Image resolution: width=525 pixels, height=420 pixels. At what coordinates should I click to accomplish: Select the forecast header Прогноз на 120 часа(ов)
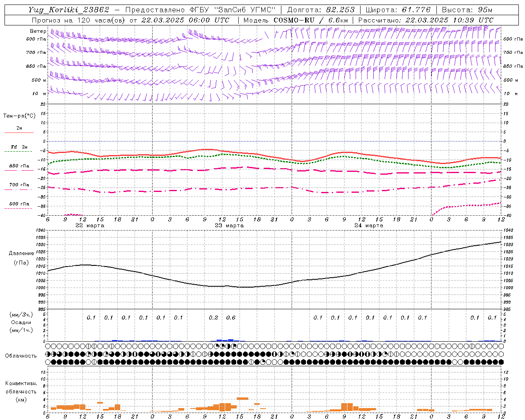pyautogui.click(x=78, y=20)
